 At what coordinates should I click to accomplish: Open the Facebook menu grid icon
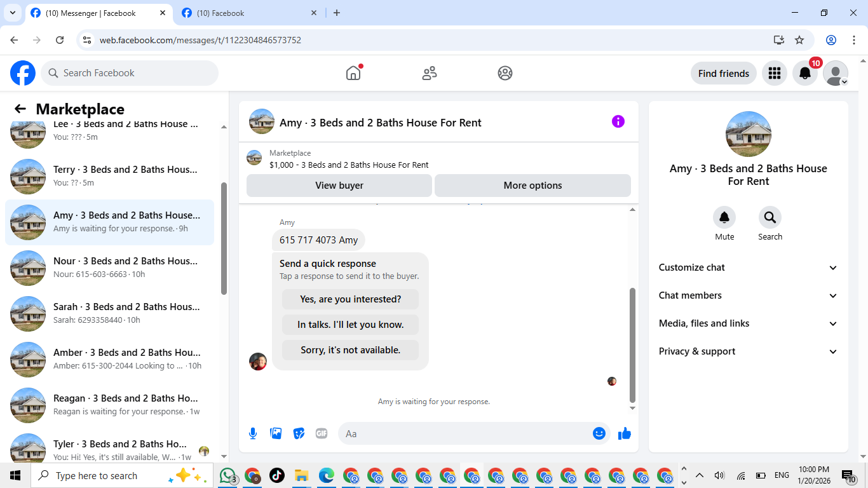(775, 73)
